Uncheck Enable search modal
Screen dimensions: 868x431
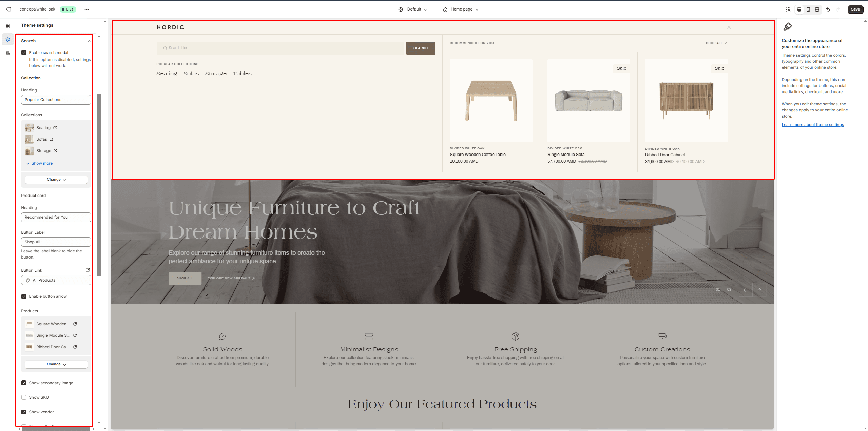coord(24,53)
